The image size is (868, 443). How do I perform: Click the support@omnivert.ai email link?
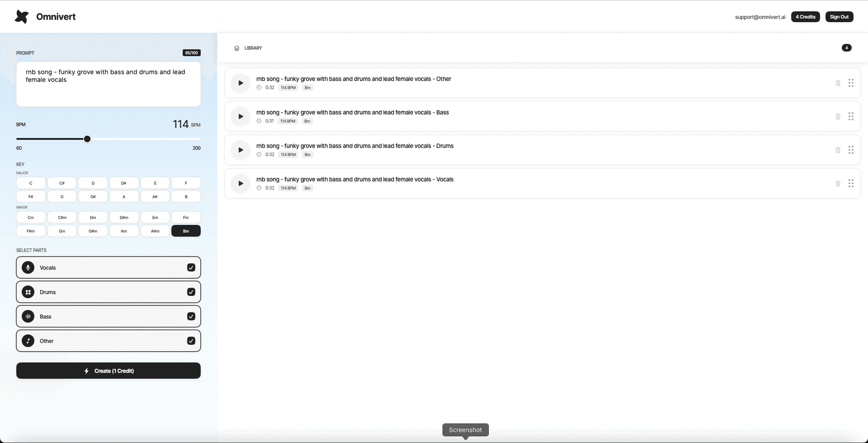pyautogui.click(x=760, y=17)
